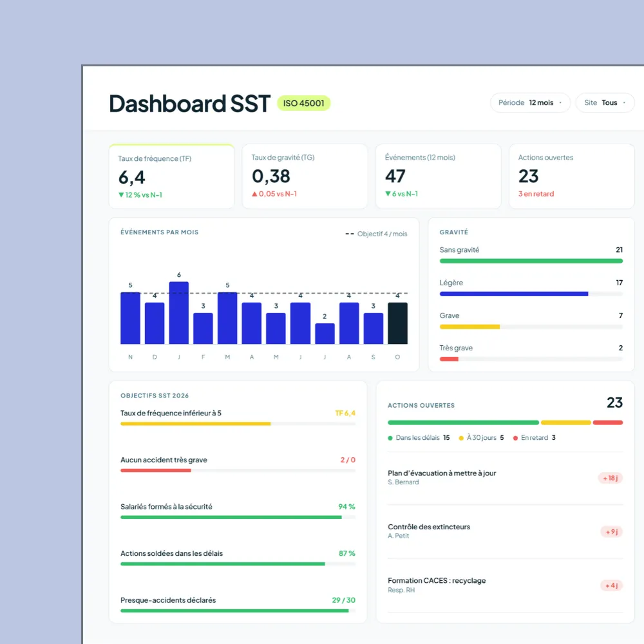Screen dimensions: 644x644
Task: Click the "Resp. RH" assignee text
Action: click(x=401, y=590)
